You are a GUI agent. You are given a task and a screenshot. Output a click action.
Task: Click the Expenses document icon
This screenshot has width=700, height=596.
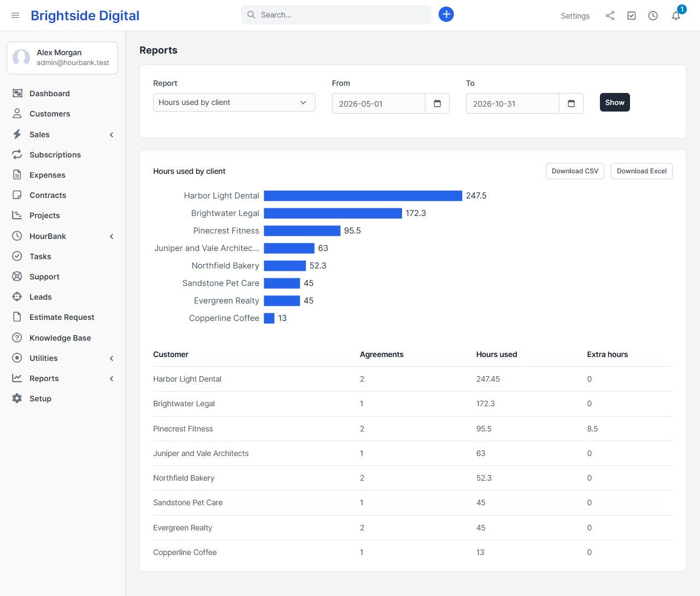tap(17, 175)
